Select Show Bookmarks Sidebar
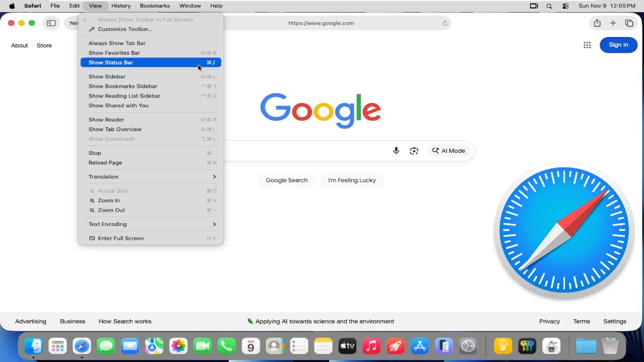 [x=151, y=86]
